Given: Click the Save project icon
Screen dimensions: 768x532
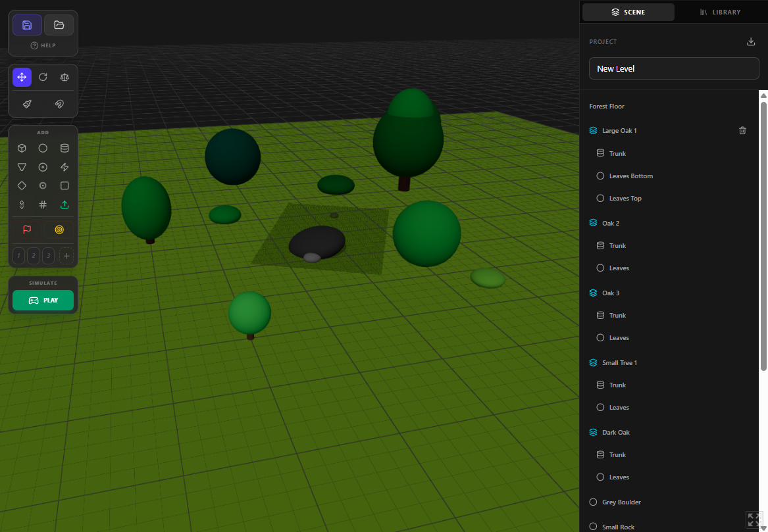Looking at the screenshot, I should [x=27, y=25].
